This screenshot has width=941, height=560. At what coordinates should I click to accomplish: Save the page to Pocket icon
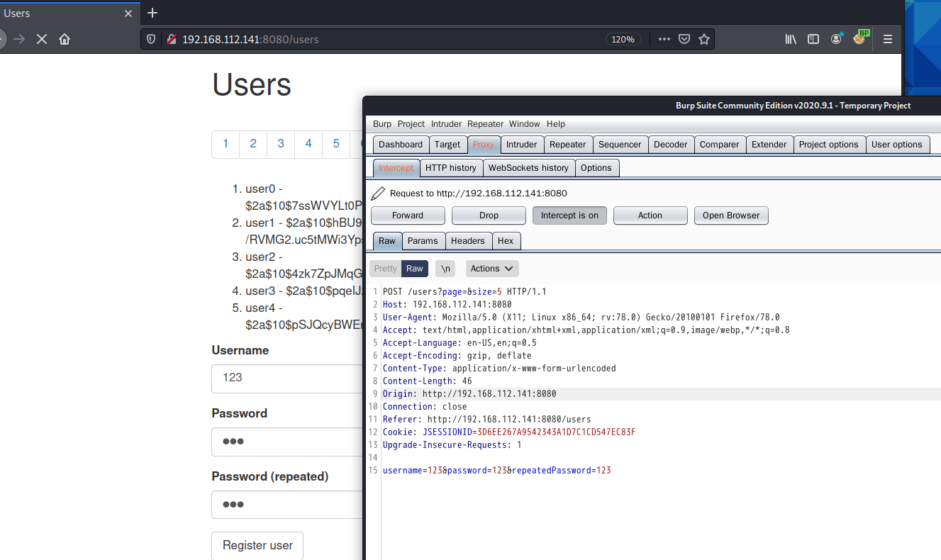[x=684, y=39]
